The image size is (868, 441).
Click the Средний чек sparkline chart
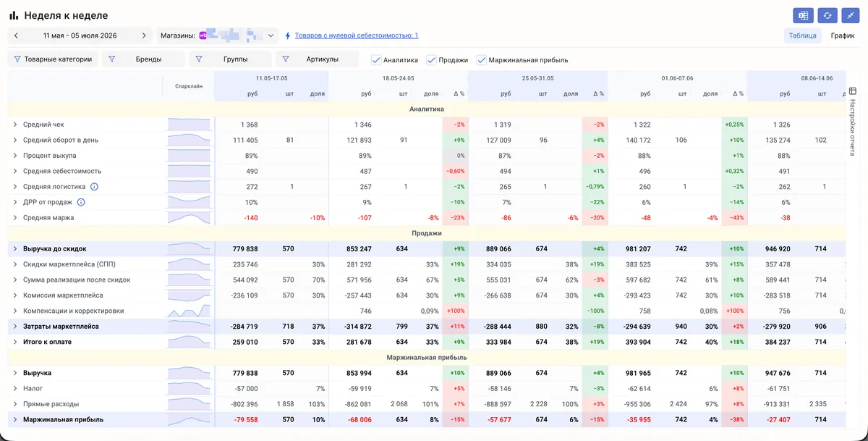click(x=190, y=125)
